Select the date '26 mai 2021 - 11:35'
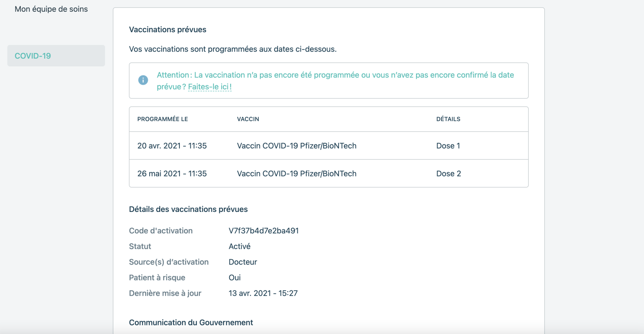The height and width of the screenshot is (334, 644). 172,173
